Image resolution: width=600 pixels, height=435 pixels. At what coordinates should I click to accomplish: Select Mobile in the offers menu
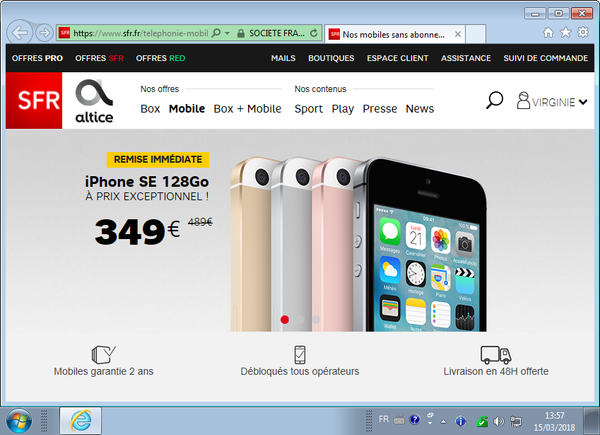[x=187, y=109]
